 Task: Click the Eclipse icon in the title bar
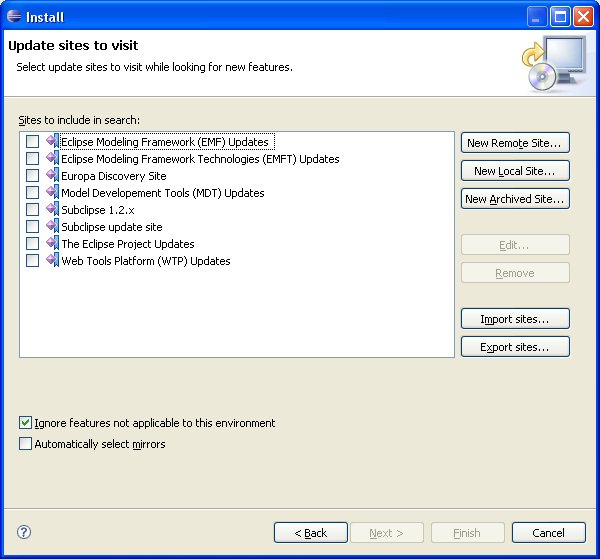tap(12, 15)
